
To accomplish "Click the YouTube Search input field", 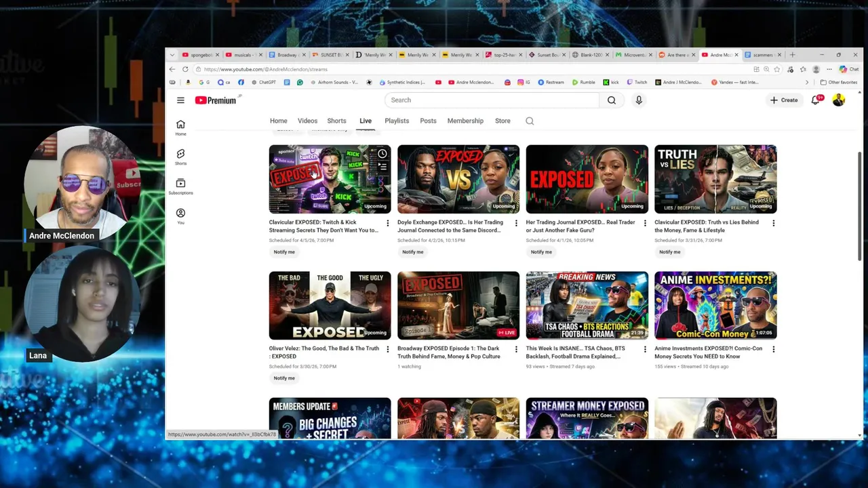I will pos(492,100).
